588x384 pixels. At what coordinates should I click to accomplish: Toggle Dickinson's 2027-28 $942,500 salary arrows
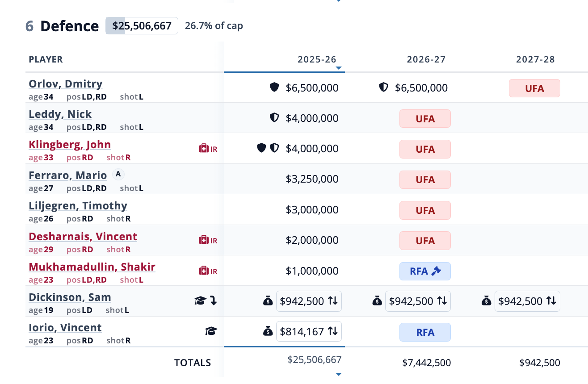pyautogui.click(x=551, y=301)
